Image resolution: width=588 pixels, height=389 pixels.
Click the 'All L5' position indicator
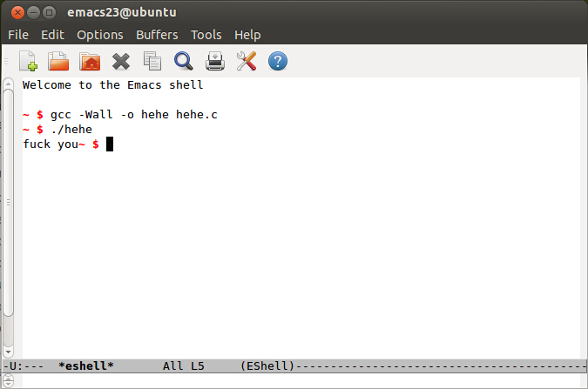point(184,366)
